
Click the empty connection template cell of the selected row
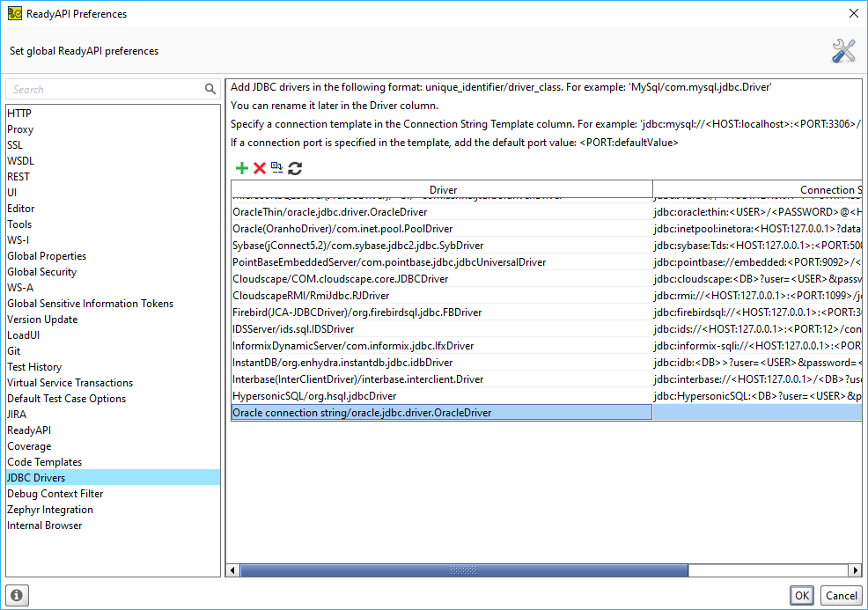pos(757,413)
